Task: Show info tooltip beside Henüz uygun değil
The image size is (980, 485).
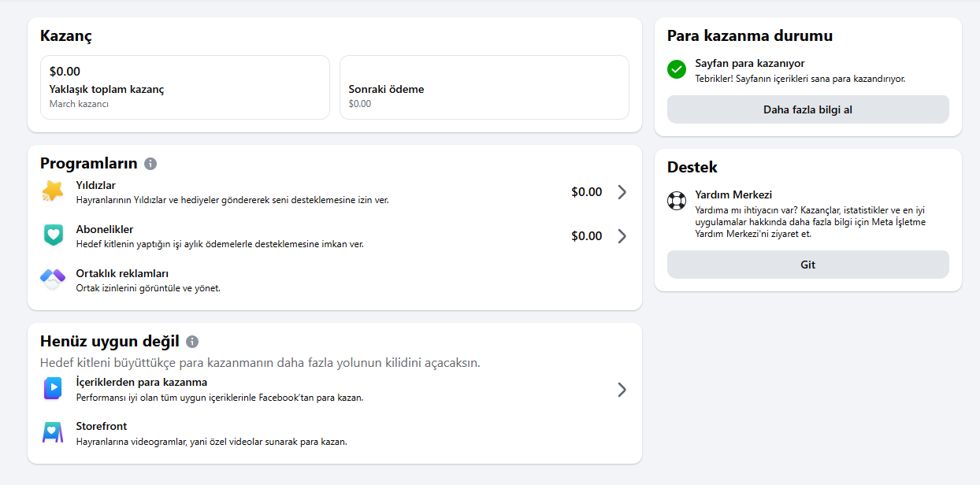Action: 192,342
